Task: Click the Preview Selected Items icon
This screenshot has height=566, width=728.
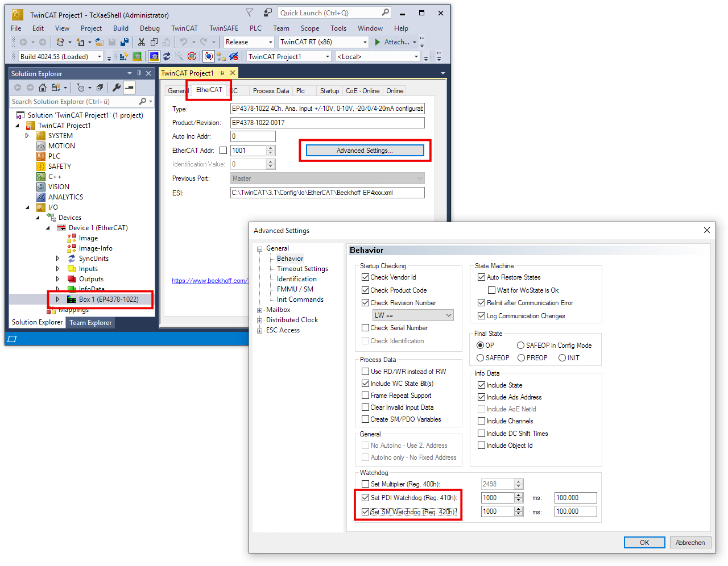Action: point(130,88)
